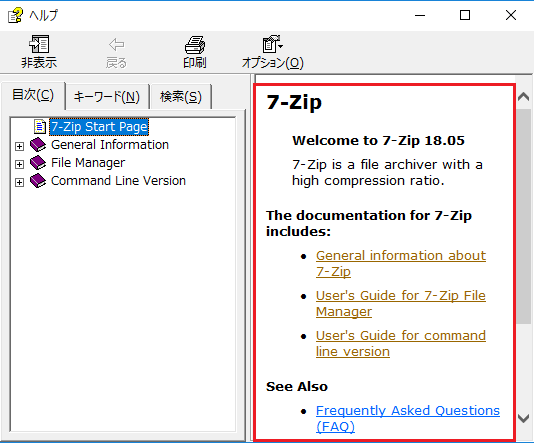This screenshot has width=534, height=443.
Task: Open User's Guide for command line version link
Action: point(400,343)
